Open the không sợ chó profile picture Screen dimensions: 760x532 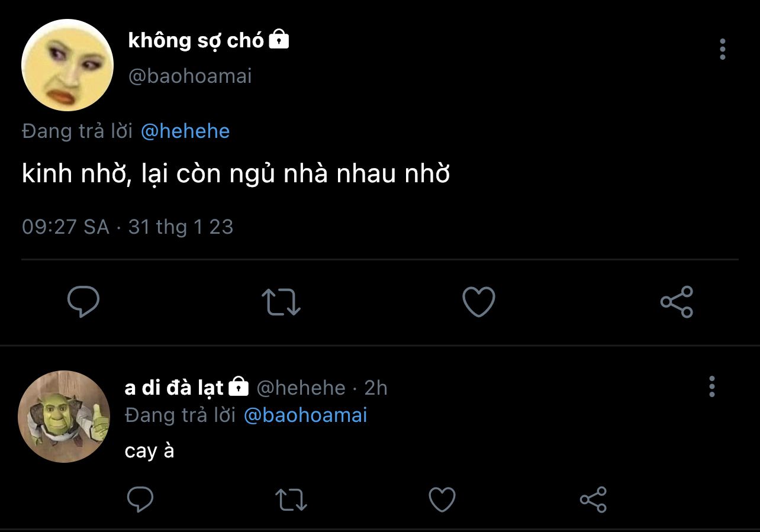[x=67, y=65]
